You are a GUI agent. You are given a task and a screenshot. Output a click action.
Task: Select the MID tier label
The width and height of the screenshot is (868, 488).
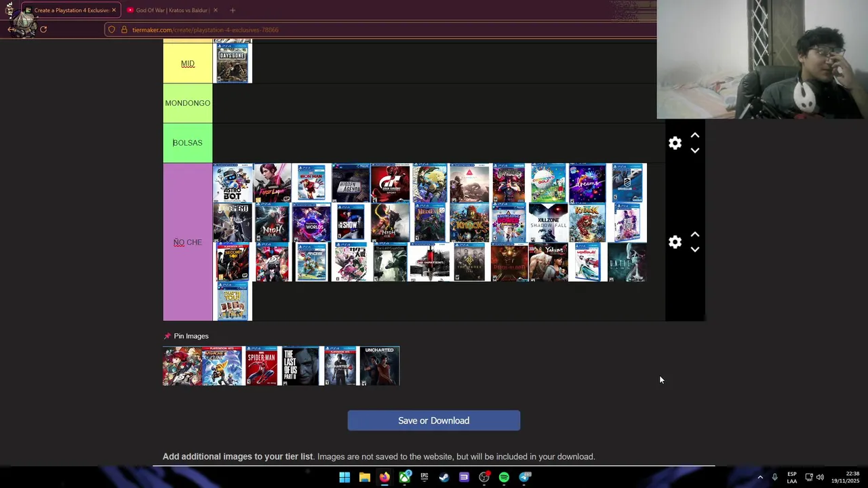[x=188, y=64]
